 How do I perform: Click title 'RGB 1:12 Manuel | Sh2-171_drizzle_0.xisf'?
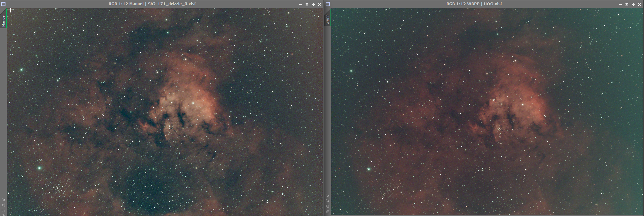tap(152, 4)
